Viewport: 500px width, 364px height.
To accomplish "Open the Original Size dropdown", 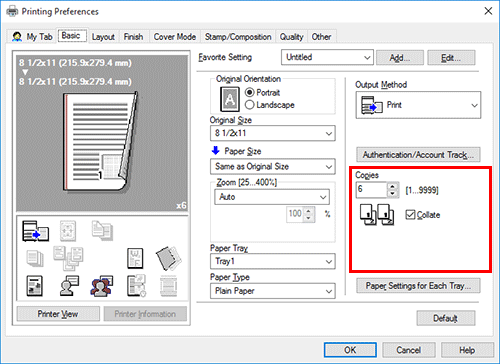I will 273,133.
